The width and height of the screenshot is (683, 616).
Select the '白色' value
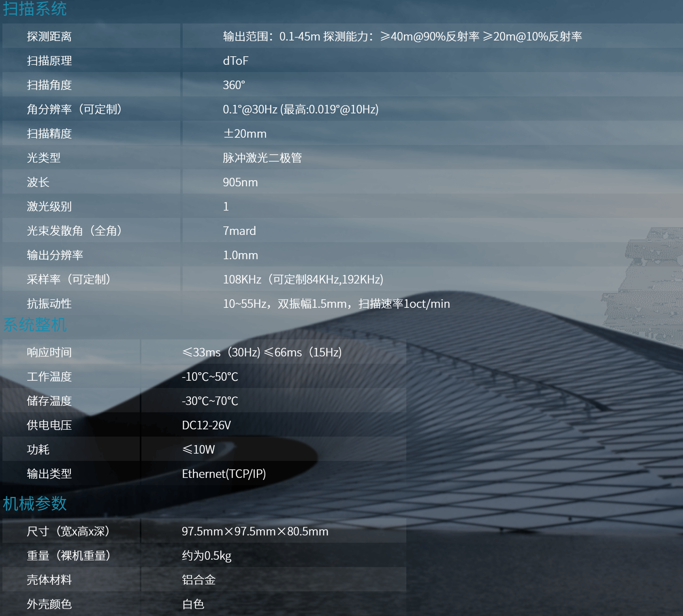click(193, 604)
